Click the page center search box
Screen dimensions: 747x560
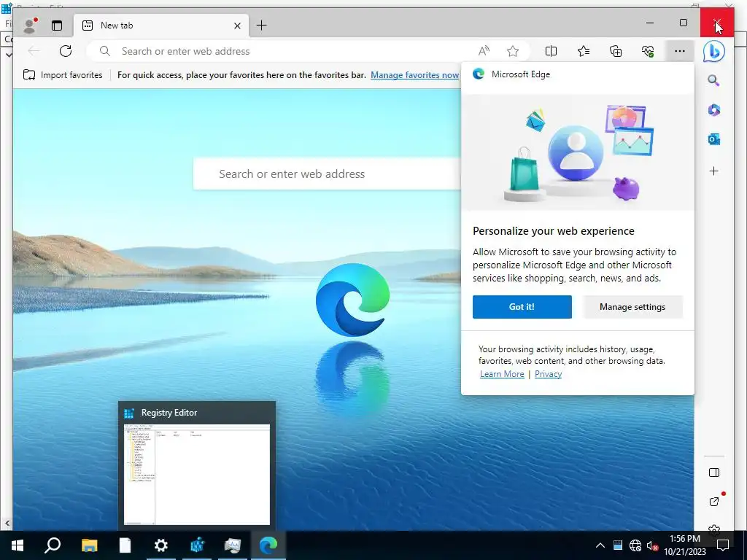(327, 174)
